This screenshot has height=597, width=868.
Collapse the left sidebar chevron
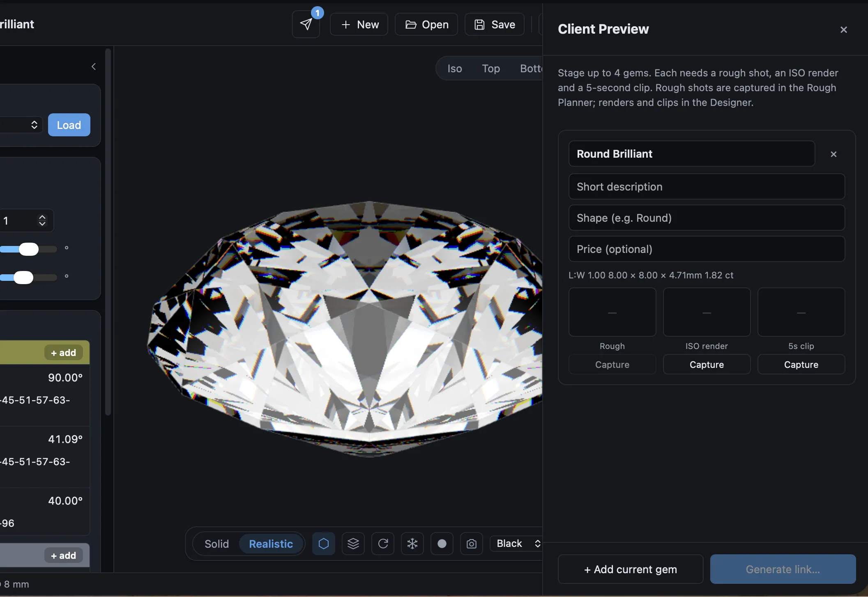pyautogui.click(x=94, y=67)
